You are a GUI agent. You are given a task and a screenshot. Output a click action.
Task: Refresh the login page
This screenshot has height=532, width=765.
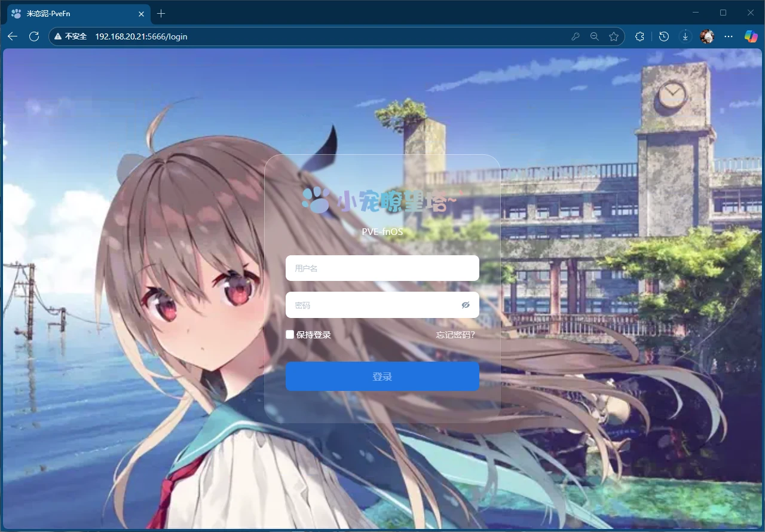pos(34,36)
